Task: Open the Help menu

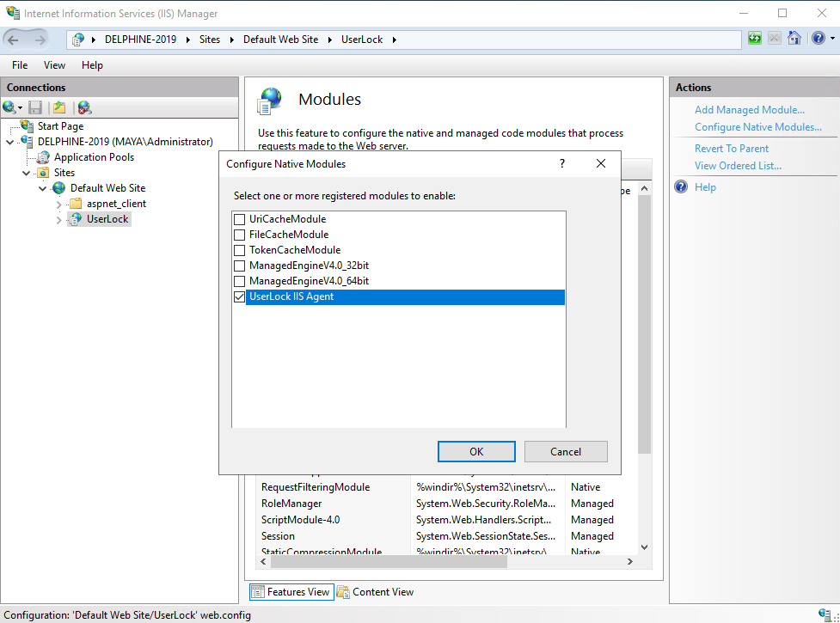Action: (x=92, y=64)
